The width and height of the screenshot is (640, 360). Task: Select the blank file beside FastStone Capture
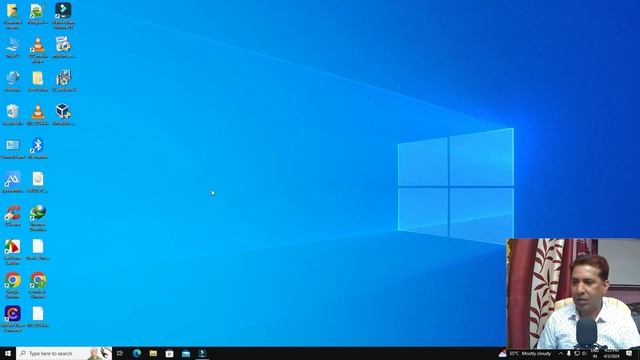pos(38,249)
